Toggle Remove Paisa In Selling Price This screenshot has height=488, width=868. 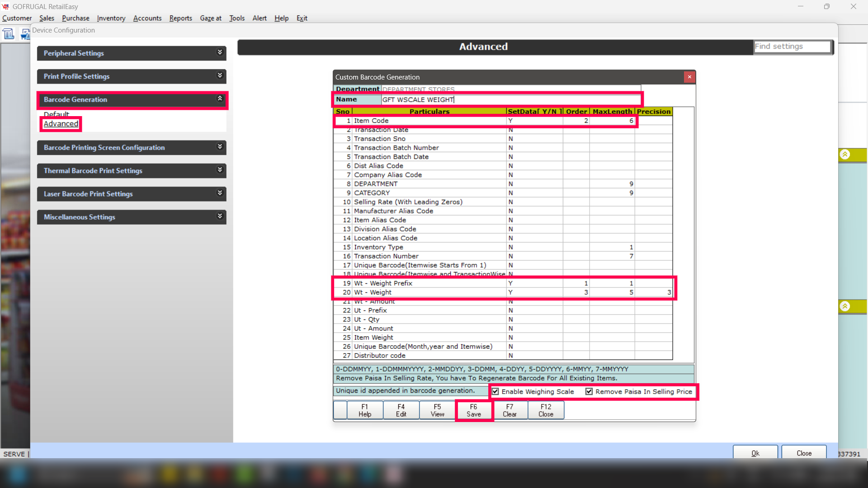point(589,392)
